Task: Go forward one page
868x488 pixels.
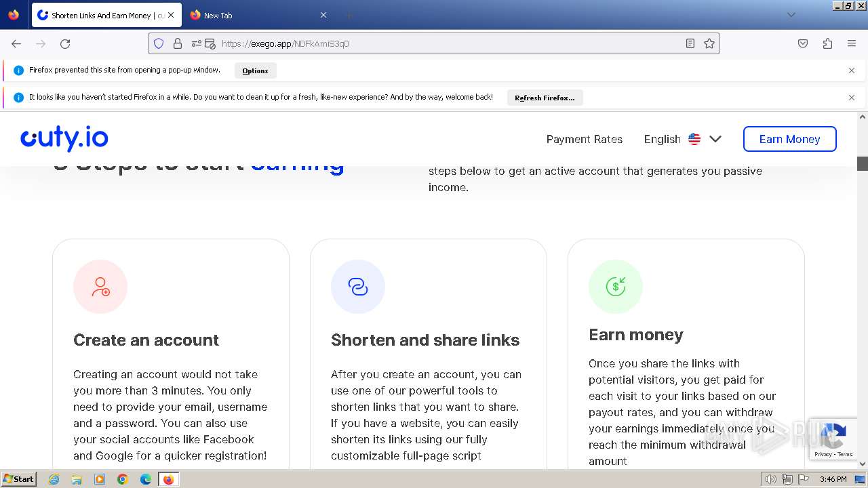Action: pos(41,43)
